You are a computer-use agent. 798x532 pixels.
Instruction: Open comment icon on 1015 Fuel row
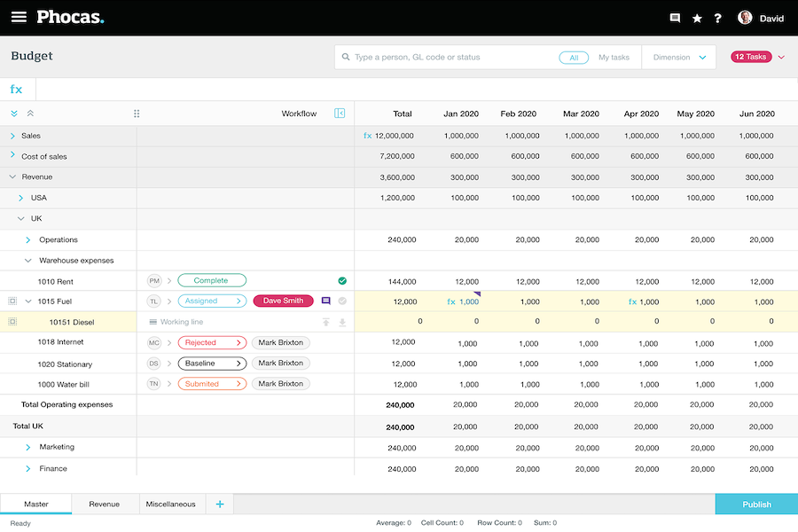coord(325,301)
